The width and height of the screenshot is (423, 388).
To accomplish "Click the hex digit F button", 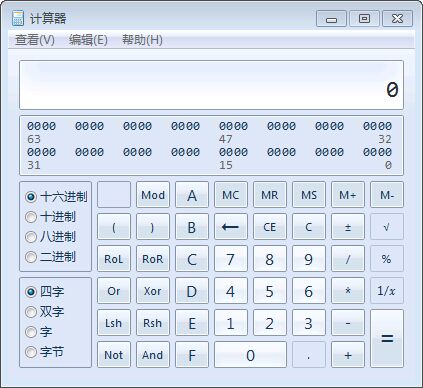I will tap(192, 355).
